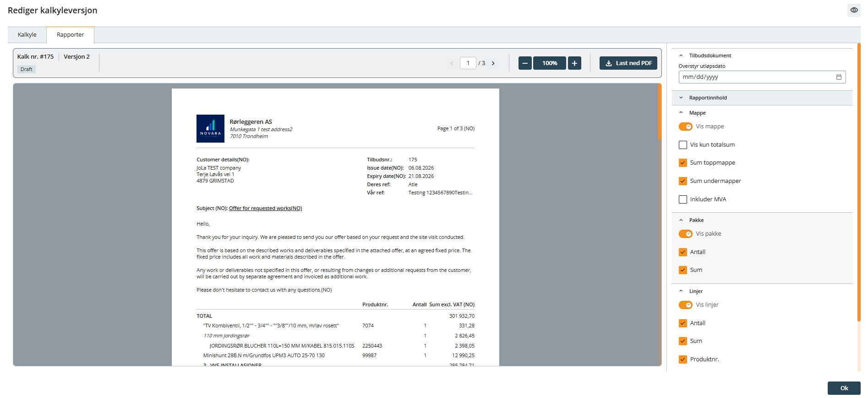Uncheck Sum under Pakke
Viewport: 868px width, 398px height.
pos(683,270)
